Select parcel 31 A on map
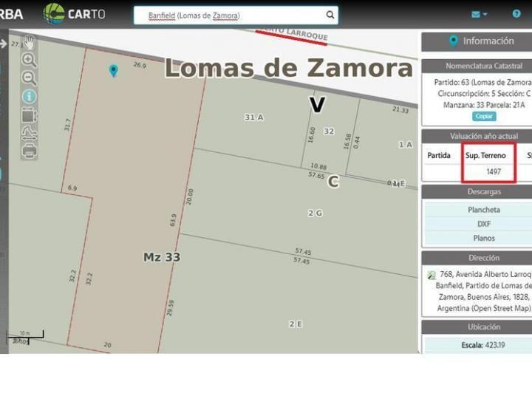This screenshot has height=393, width=532. click(253, 117)
